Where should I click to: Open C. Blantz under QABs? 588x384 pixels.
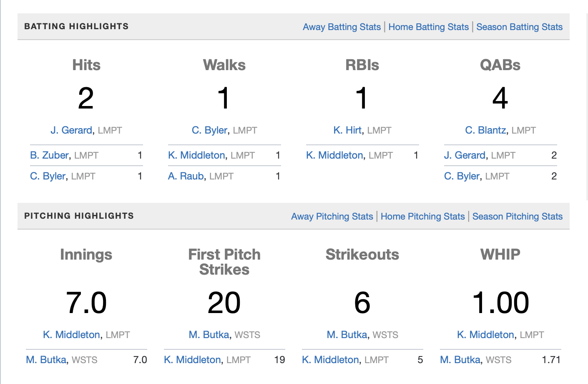(x=485, y=130)
